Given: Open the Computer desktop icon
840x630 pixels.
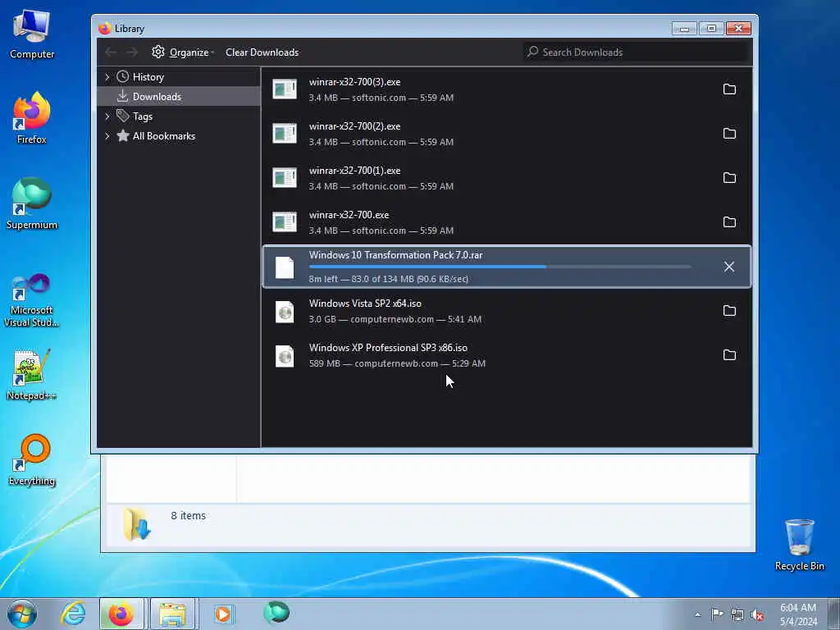Looking at the screenshot, I should [x=32, y=34].
